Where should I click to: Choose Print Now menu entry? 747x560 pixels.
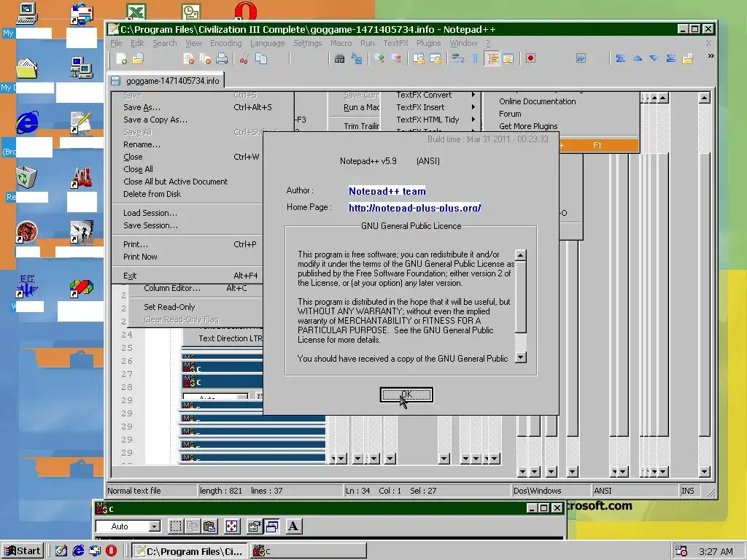coord(188,257)
